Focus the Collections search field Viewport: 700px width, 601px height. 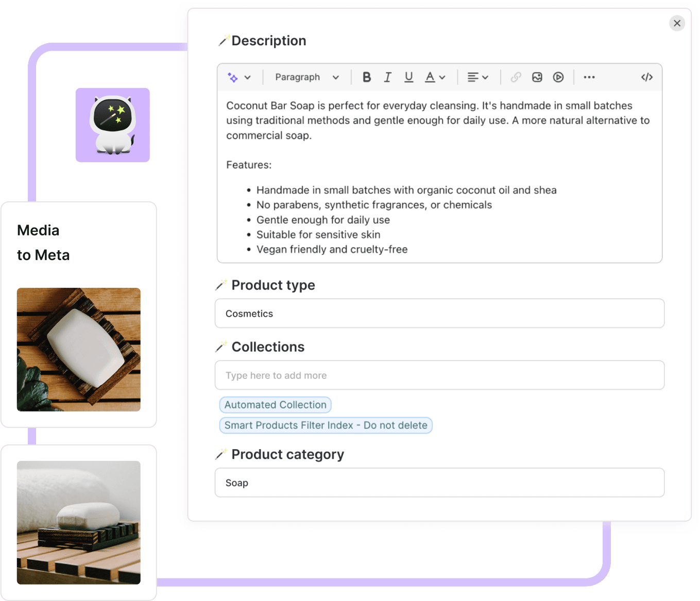pyautogui.click(x=439, y=375)
